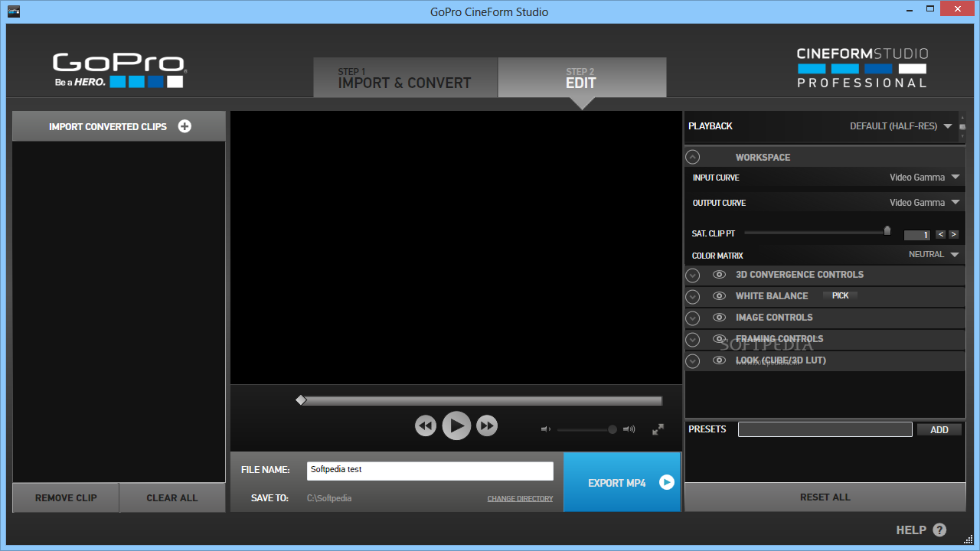Increase Sat. Clip Pt with the > button

click(953, 235)
